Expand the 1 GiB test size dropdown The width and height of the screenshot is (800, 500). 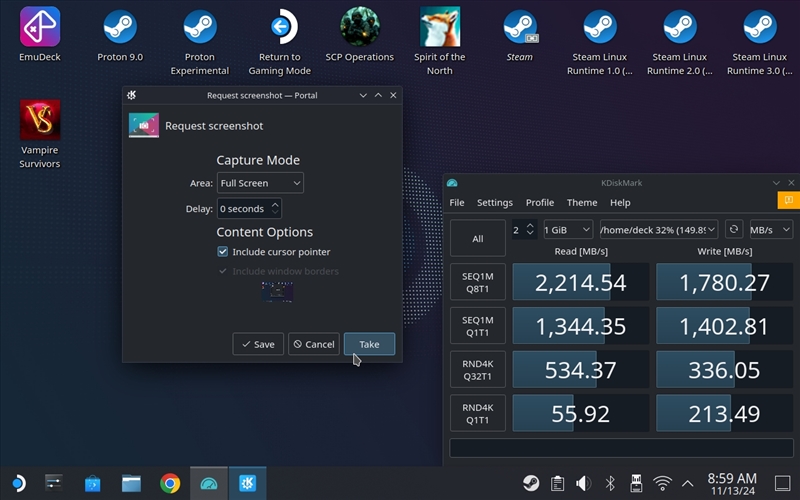(x=567, y=229)
